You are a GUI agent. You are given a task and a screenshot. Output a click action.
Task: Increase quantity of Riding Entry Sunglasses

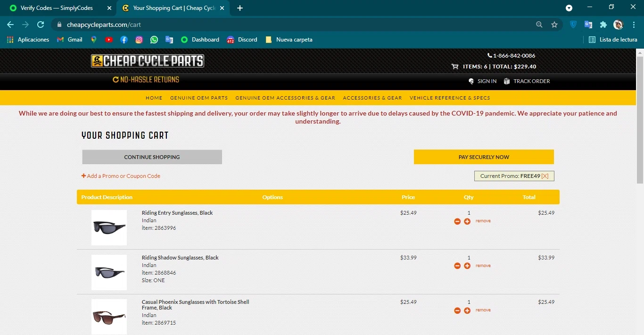pos(467,221)
